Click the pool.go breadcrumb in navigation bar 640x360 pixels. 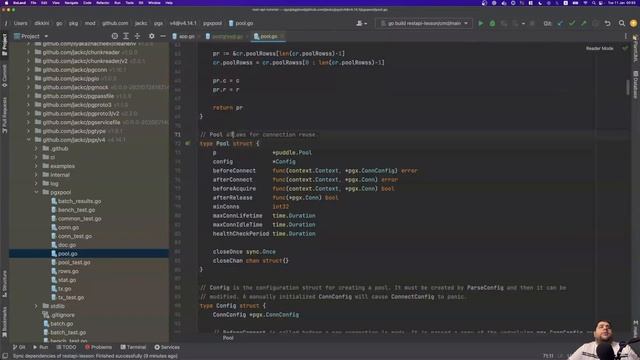tap(241, 24)
